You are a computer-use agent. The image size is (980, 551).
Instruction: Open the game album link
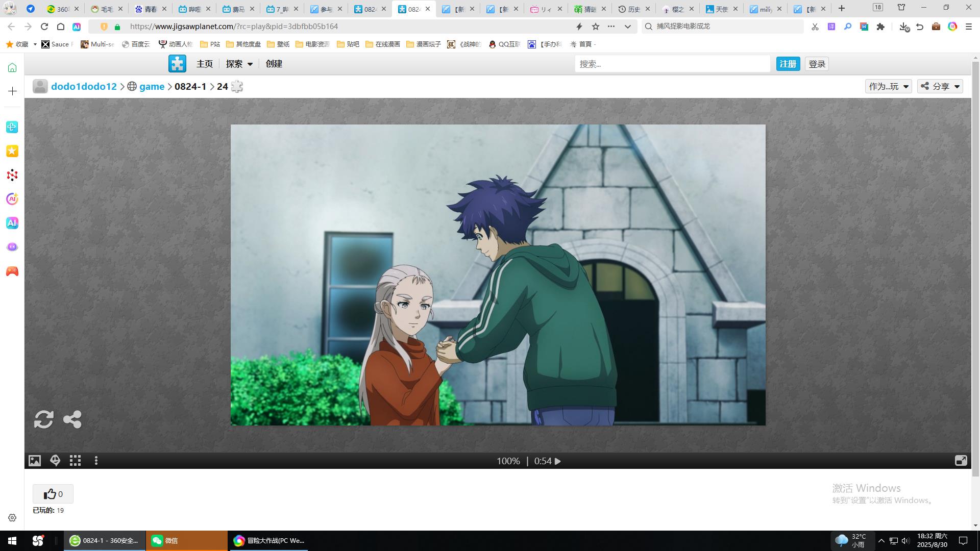pos(152,86)
